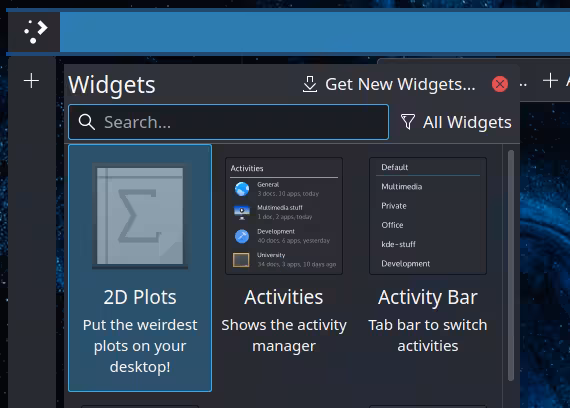The width and height of the screenshot is (570, 408).
Task: Click the widget list vertical scrollbar
Action: 511,265
